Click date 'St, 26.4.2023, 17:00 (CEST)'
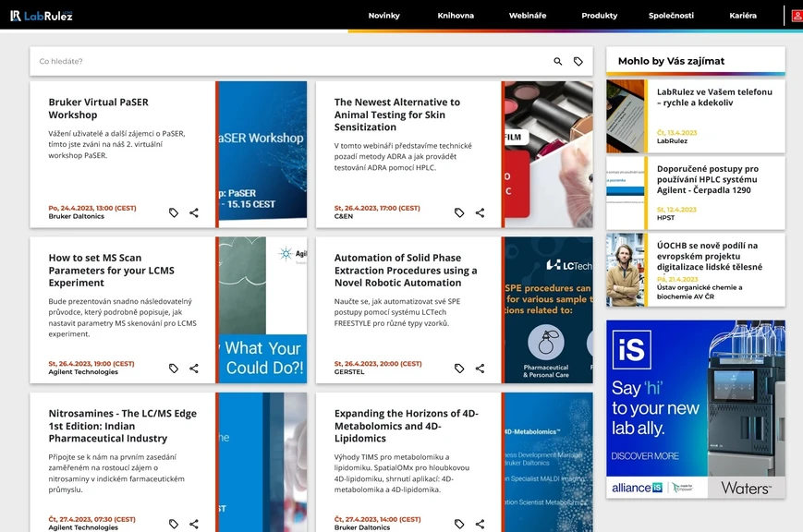This screenshot has width=803, height=532. pyautogui.click(x=377, y=208)
